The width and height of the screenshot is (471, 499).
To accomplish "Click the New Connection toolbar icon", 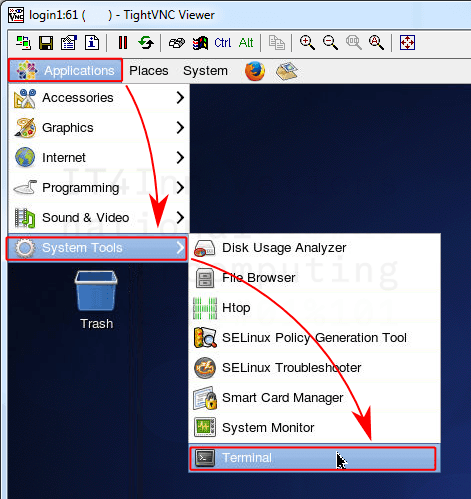I will 23,43.
